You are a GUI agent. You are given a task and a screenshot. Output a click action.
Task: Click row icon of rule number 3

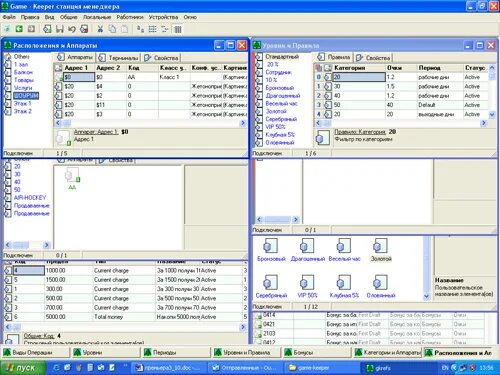coord(328,105)
